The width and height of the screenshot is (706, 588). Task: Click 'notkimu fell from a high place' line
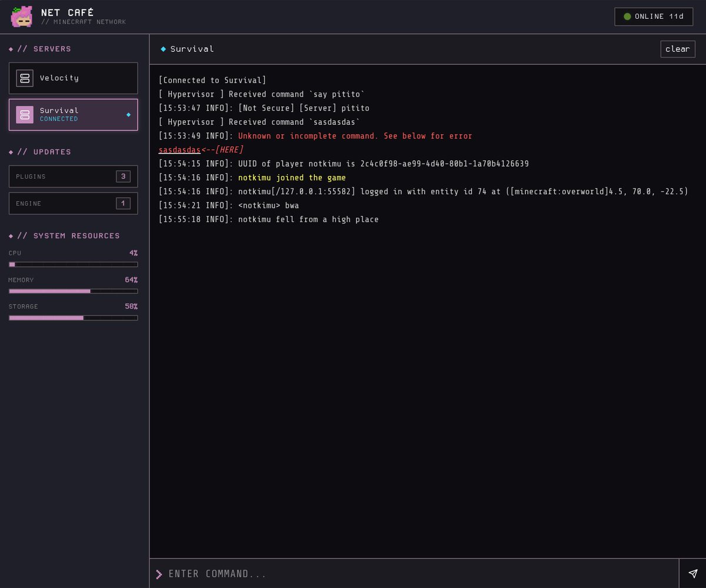tap(269, 220)
